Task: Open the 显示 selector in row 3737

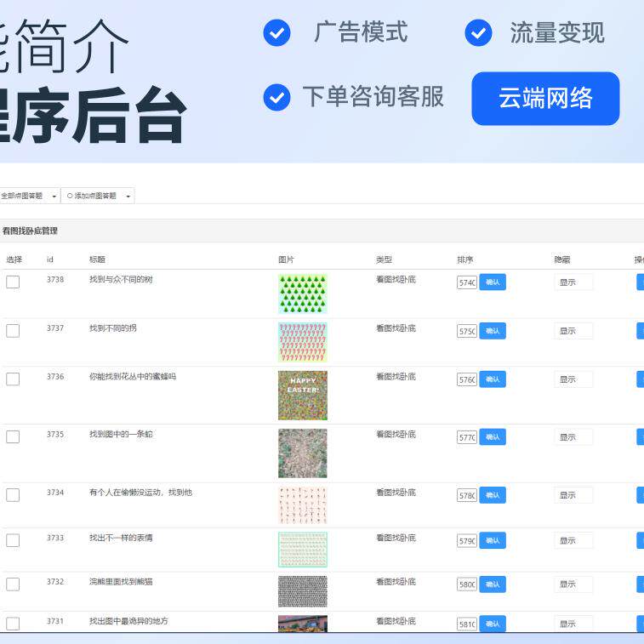Action: [573, 331]
